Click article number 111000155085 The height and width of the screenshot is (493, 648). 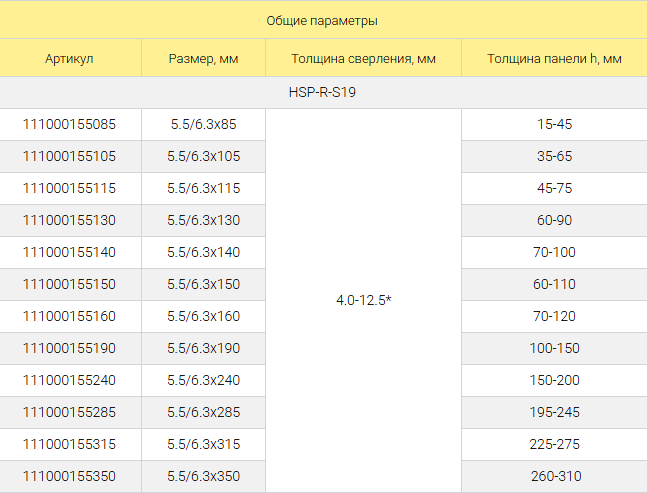(x=69, y=124)
